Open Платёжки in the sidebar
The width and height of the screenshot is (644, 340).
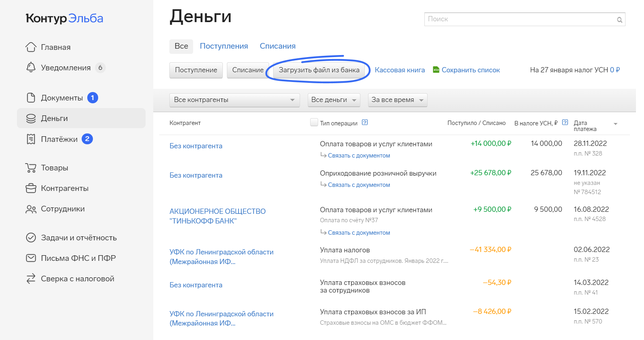[59, 139]
